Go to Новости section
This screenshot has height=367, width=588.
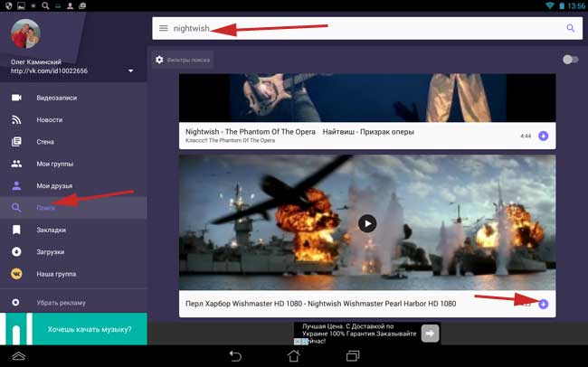point(50,120)
